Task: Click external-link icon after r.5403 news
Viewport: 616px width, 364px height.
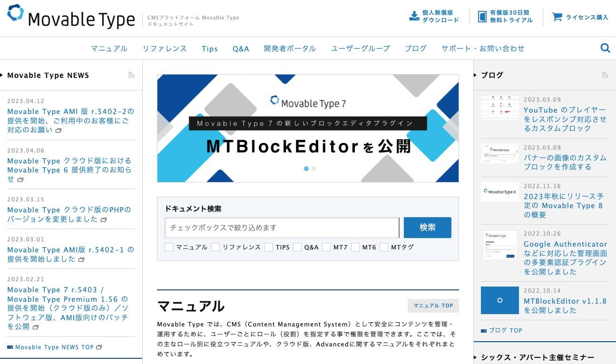Action: tap(36, 327)
